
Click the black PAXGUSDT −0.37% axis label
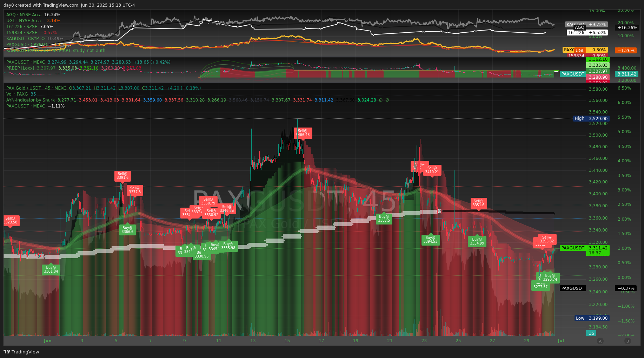[x=598, y=288]
